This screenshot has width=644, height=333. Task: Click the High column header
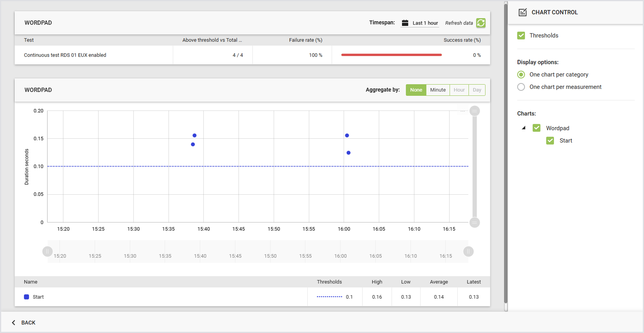pyautogui.click(x=377, y=282)
